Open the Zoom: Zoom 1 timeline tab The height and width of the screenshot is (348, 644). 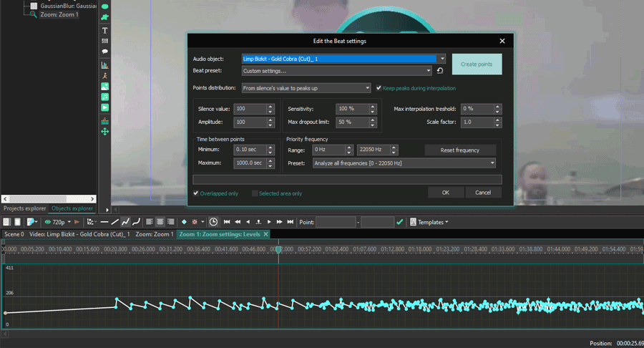(155, 234)
